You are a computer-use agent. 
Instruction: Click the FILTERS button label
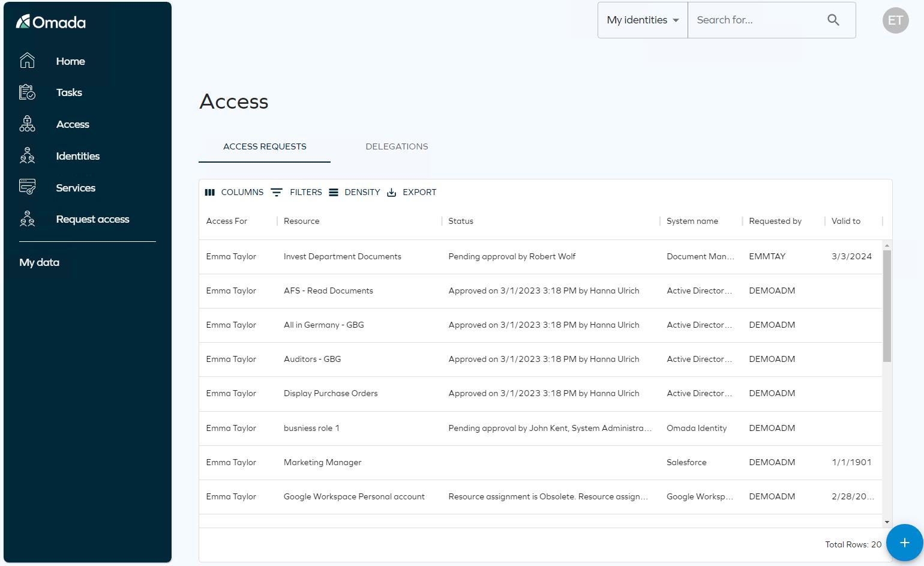click(306, 192)
